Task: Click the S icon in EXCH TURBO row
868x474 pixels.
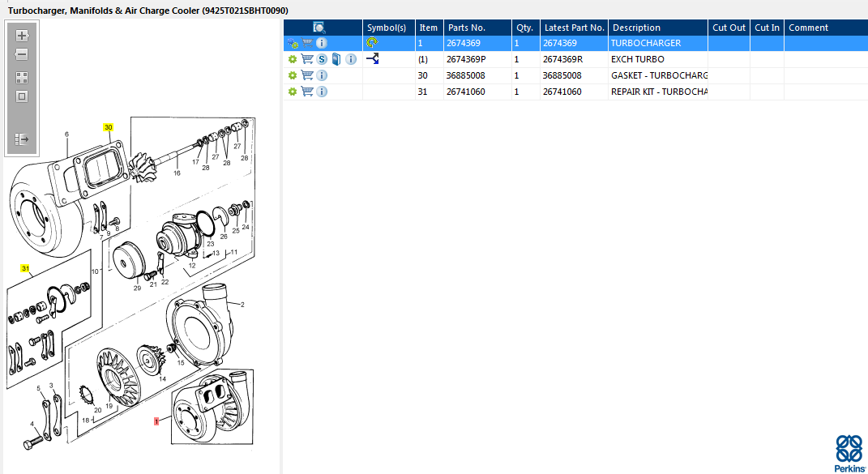Action: [x=322, y=59]
